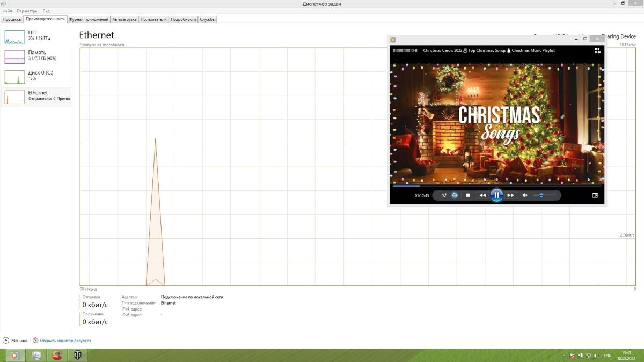Click the Отправка 0 кбит/с value
The width and height of the screenshot is (644, 362).
pos(95,305)
